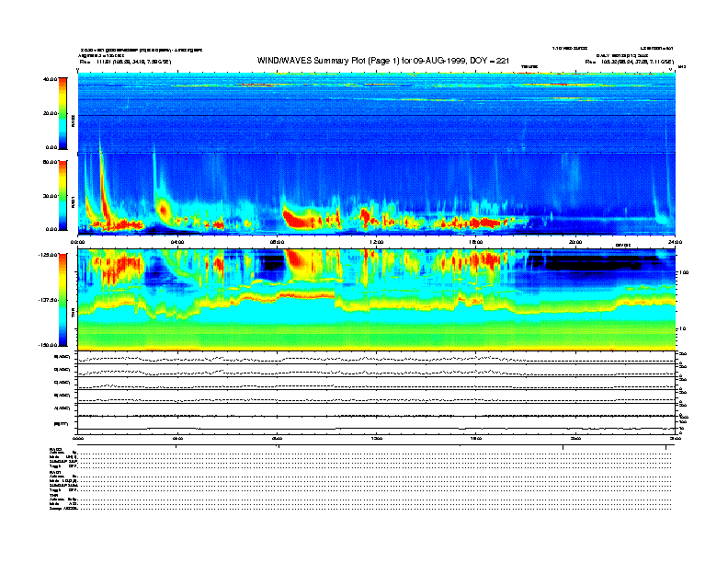Select the 40.00 label on RAD2 scale

tap(50, 79)
